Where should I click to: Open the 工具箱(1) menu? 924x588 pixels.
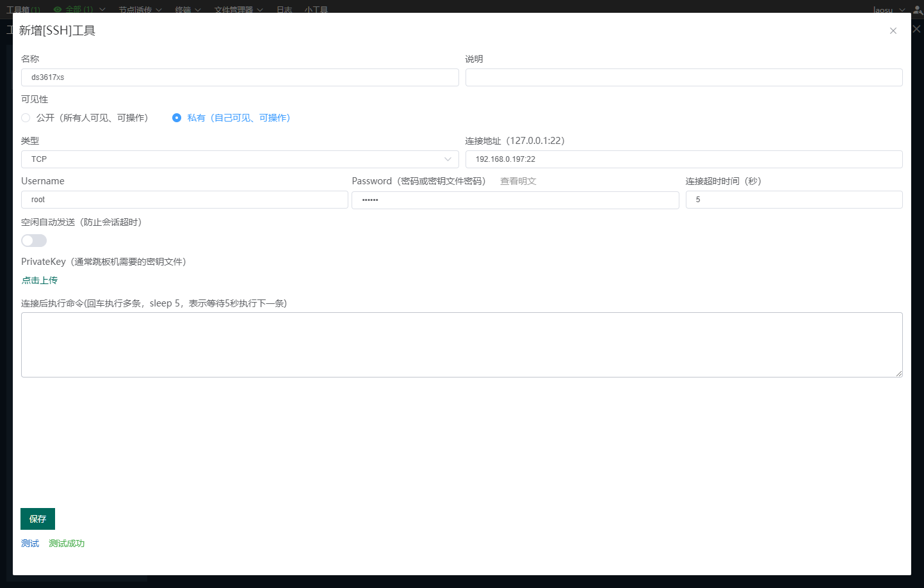click(22, 10)
